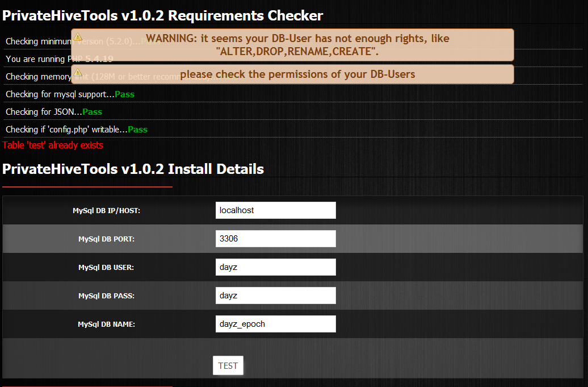Select the MySql DB PORT input field
The width and height of the screenshot is (588, 387).
[276, 239]
